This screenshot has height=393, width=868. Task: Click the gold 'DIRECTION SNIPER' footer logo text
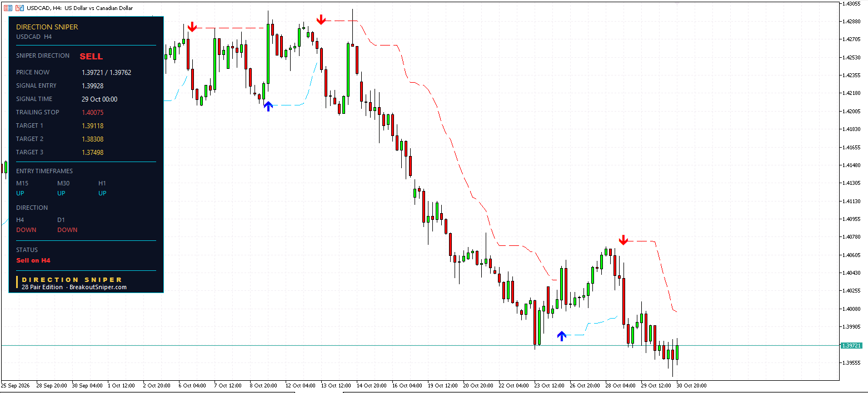pyautogui.click(x=72, y=280)
